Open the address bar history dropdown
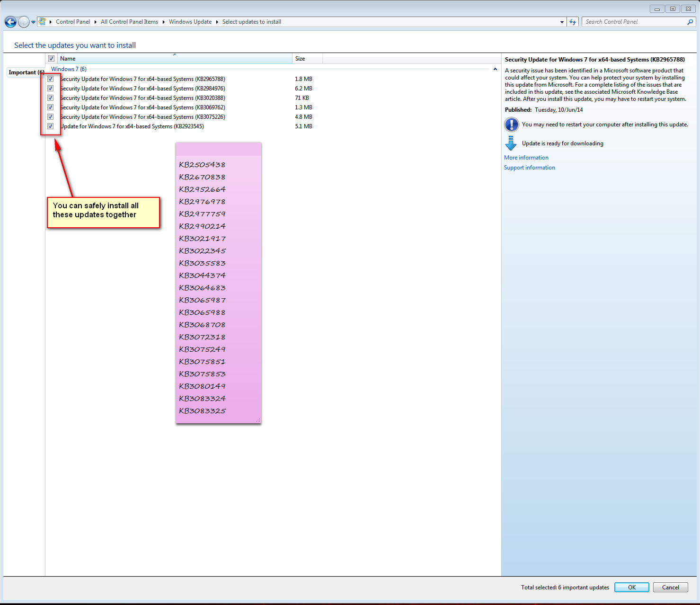Screen dimensions: 700x605 coord(562,22)
